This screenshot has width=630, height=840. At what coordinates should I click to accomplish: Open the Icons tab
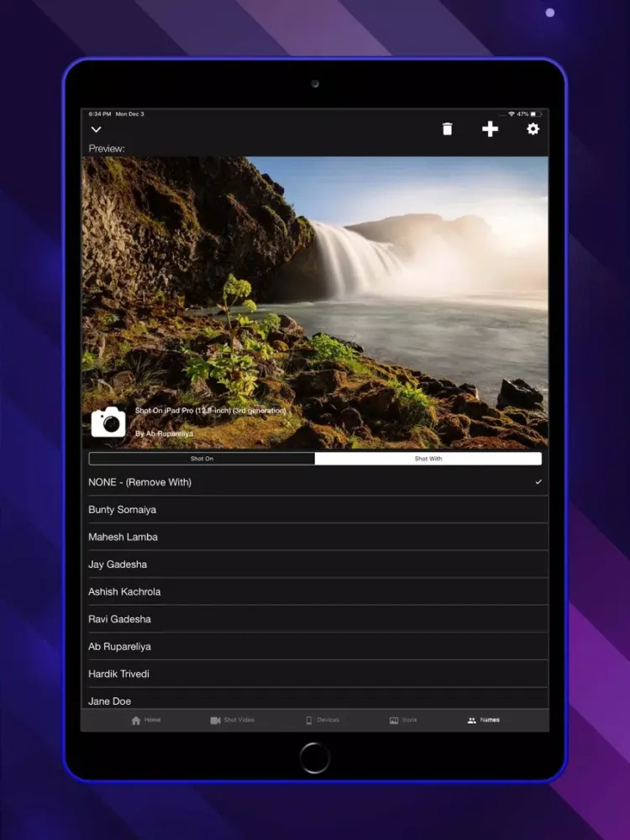(x=403, y=720)
